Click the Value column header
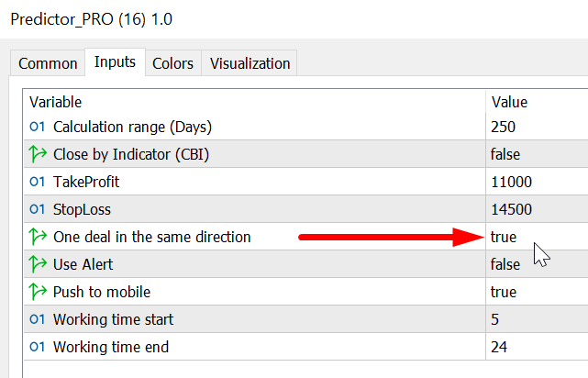The height and width of the screenshot is (378, 588). [509, 102]
